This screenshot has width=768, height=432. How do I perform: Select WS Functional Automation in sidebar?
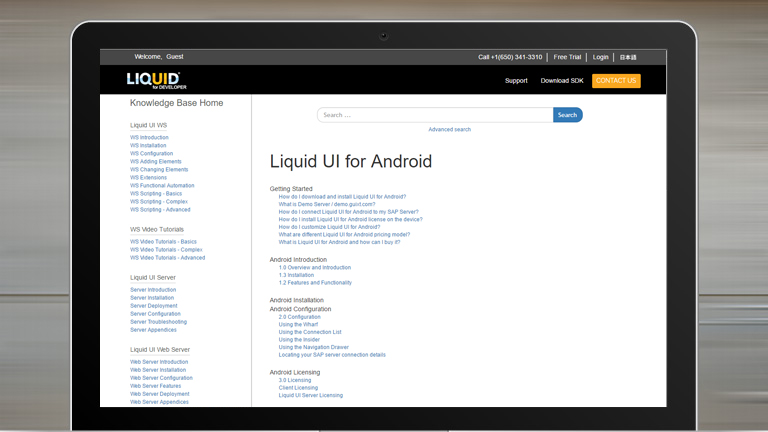162,186
